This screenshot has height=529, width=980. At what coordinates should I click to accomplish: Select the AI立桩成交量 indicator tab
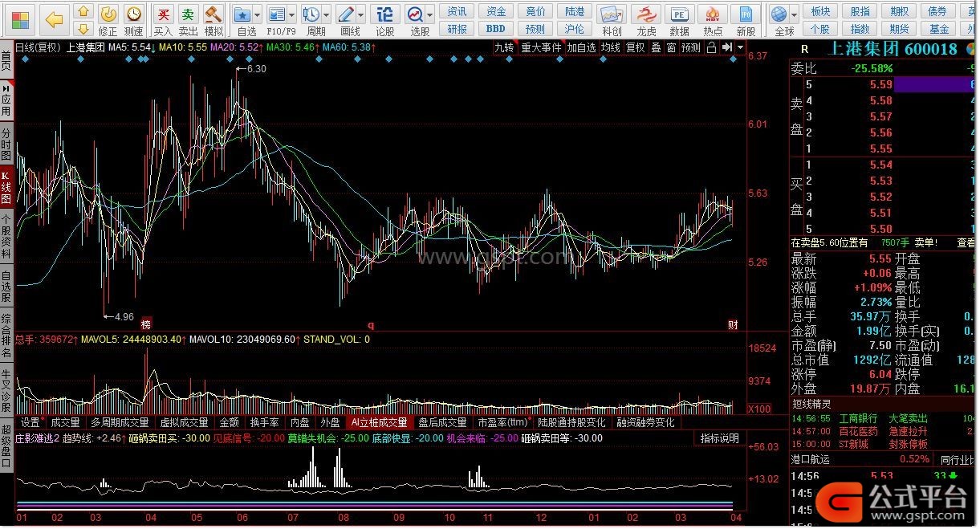click(x=379, y=422)
